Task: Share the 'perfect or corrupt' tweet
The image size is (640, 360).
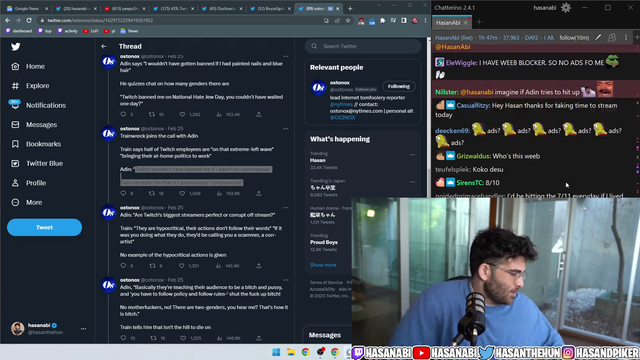Action: pyautogui.click(x=259, y=266)
